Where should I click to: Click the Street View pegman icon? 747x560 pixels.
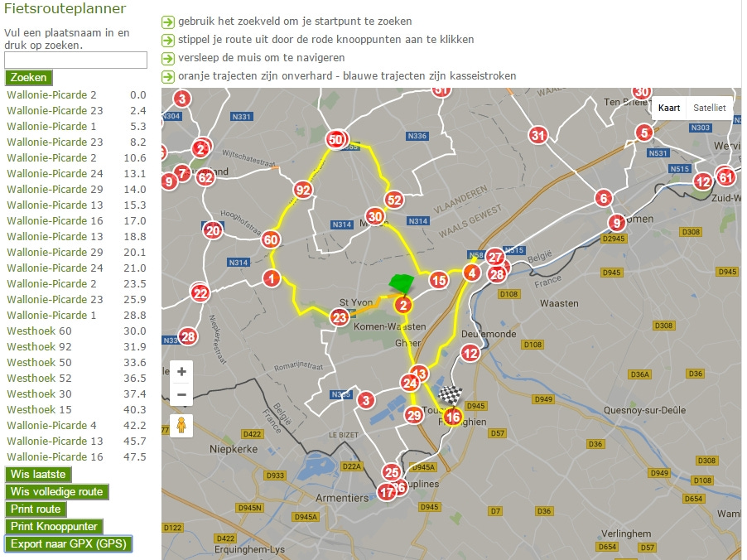pos(181,425)
